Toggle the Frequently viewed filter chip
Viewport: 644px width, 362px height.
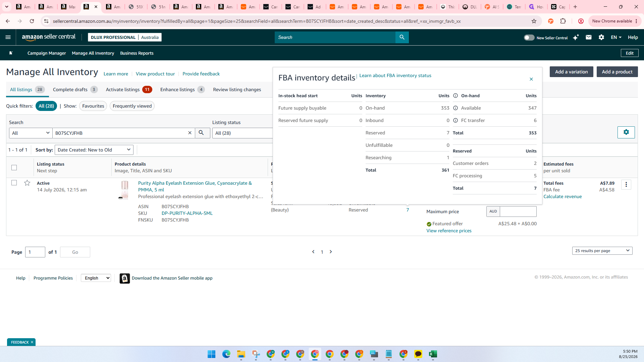pos(132,106)
